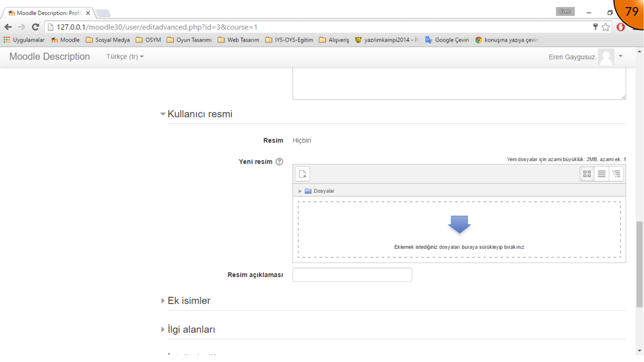Click the scrollbar down arrow
644x362 pixels.
point(640,351)
